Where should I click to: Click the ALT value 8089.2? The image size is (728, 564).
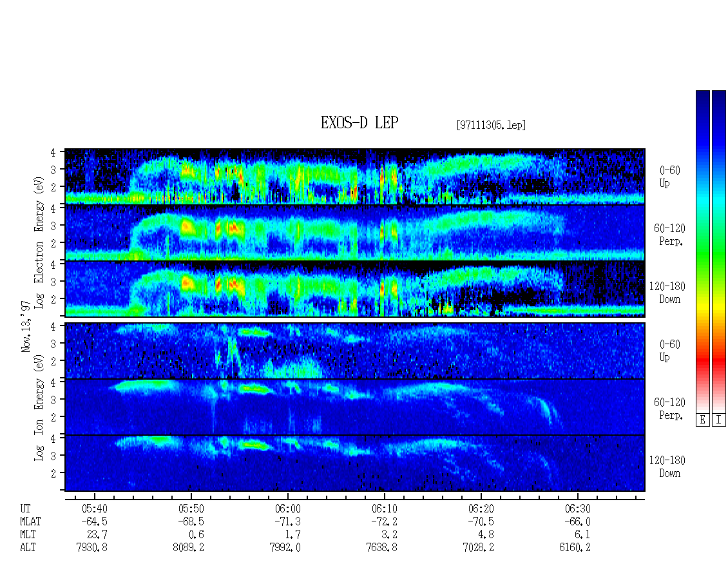(x=189, y=548)
